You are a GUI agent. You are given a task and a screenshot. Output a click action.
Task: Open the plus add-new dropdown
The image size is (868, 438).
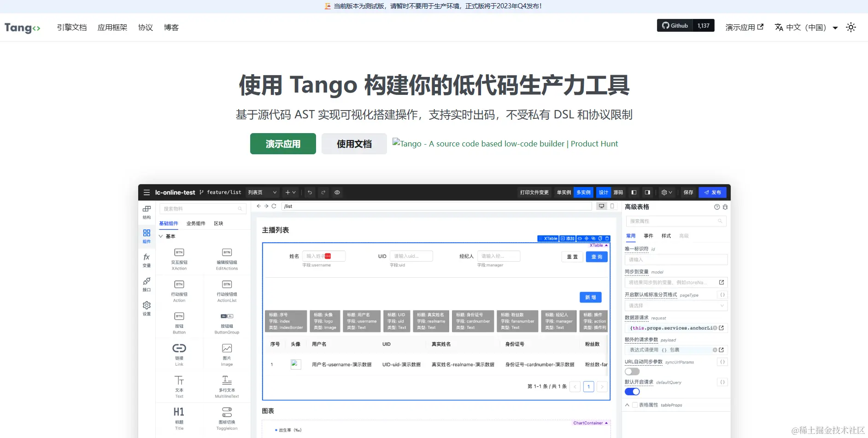pyautogui.click(x=290, y=193)
